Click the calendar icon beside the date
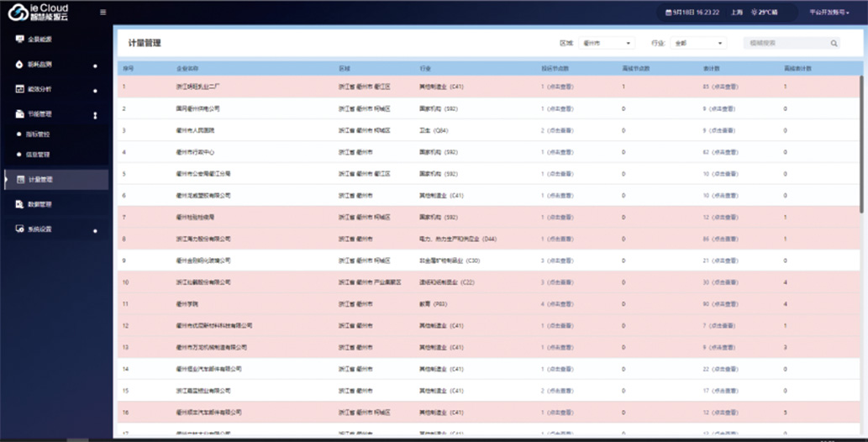This screenshot has height=442, width=868. (669, 13)
